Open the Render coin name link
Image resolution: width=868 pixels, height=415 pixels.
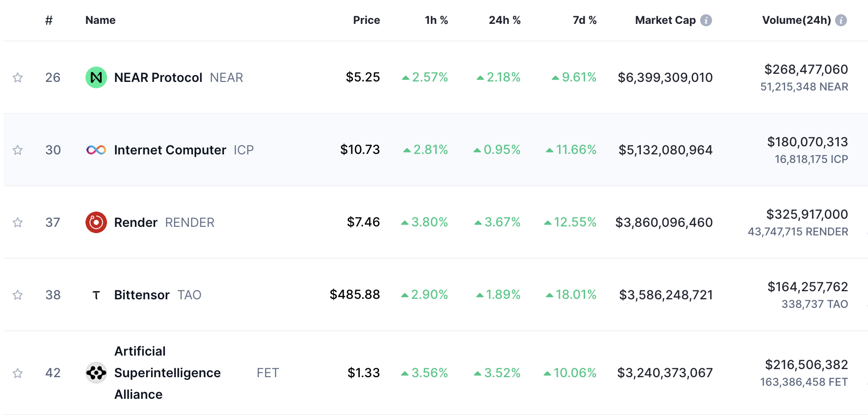tap(136, 222)
